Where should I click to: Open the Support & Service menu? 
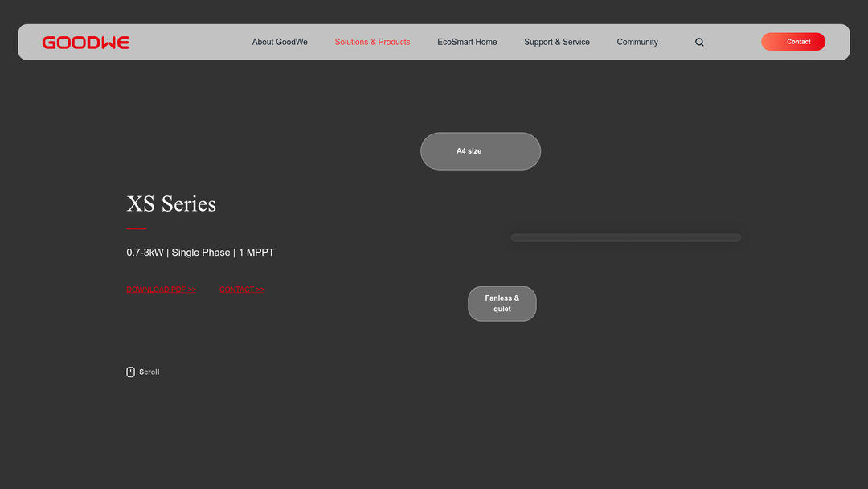(557, 42)
